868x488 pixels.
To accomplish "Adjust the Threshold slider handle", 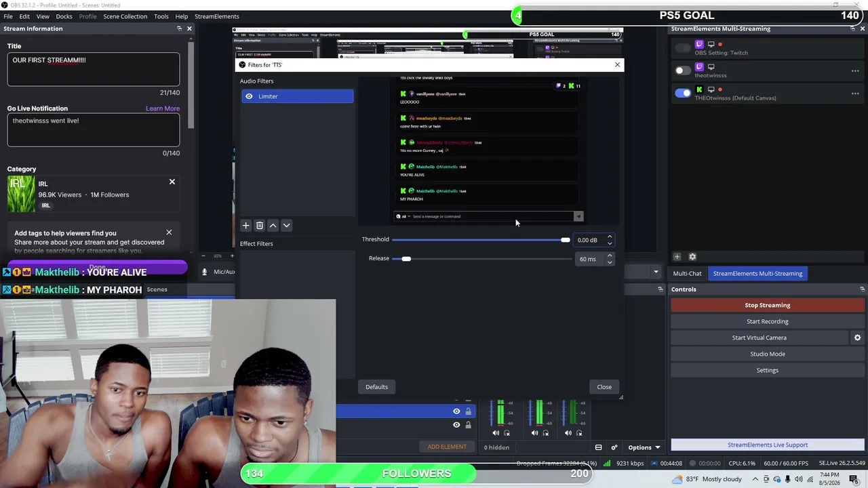I will click(x=566, y=240).
